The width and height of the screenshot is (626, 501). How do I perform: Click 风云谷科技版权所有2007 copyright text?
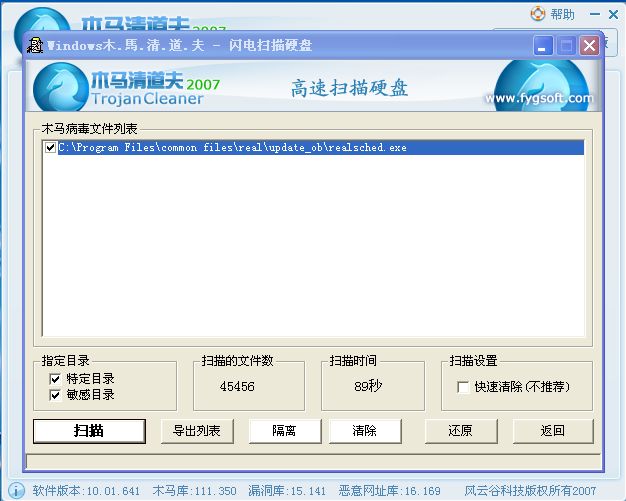coord(530,491)
